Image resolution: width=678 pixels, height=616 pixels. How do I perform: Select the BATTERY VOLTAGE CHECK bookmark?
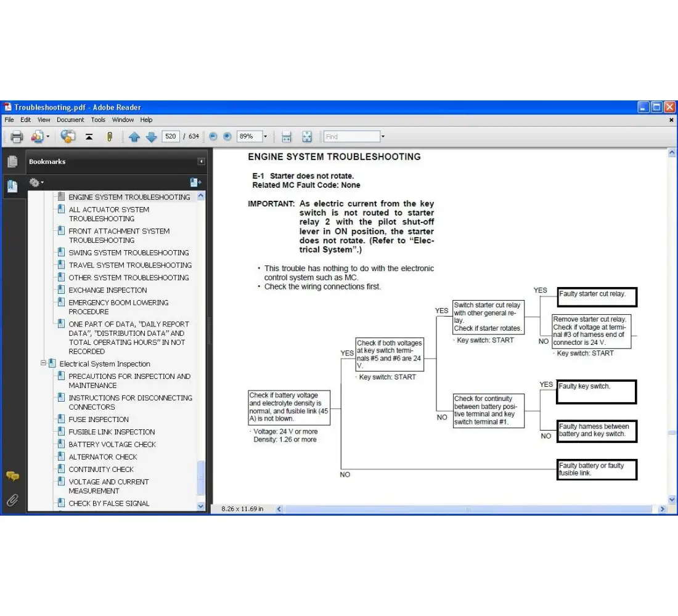(x=112, y=444)
